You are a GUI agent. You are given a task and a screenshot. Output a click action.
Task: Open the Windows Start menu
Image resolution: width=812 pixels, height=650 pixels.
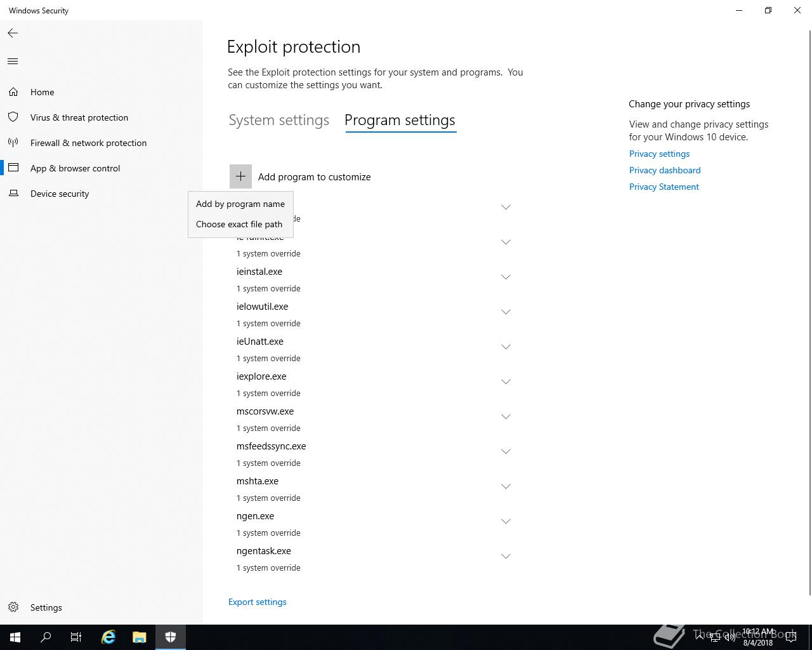click(x=15, y=637)
